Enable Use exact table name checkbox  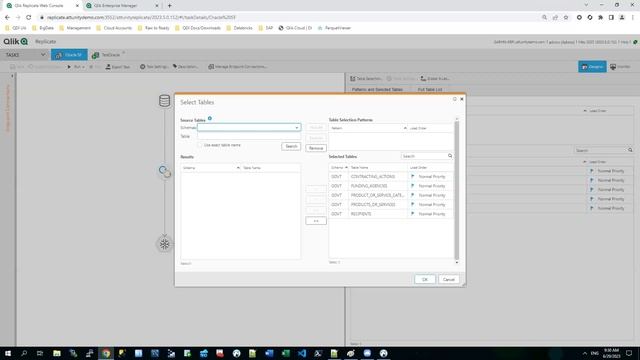tap(200, 145)
